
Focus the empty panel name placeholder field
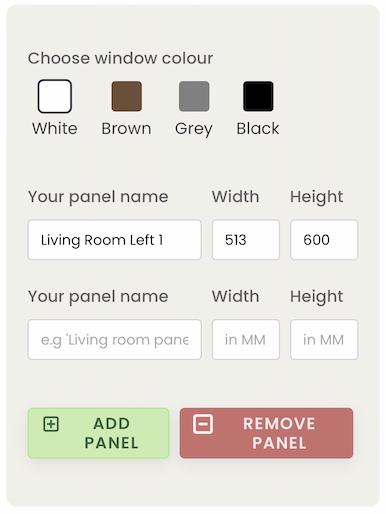[x=115, y=340]
